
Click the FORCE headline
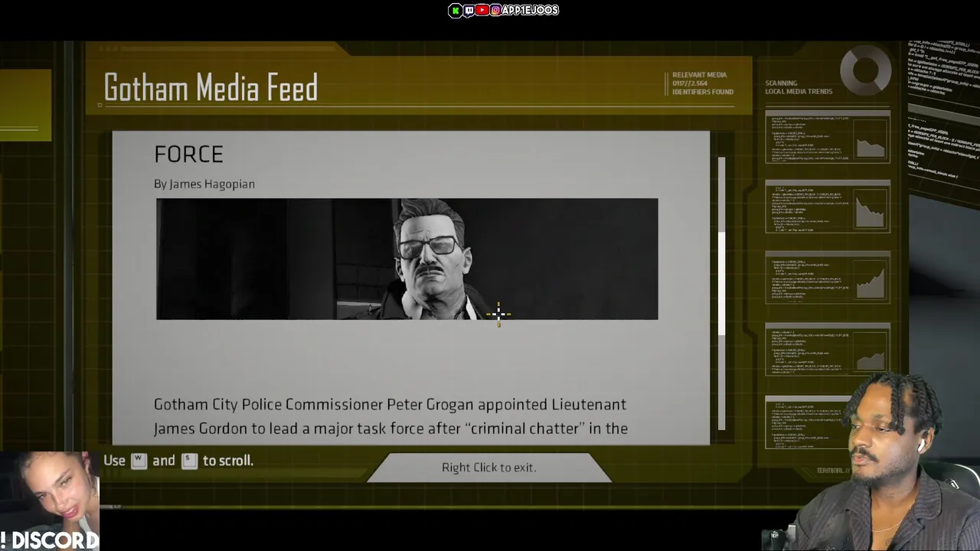(188, 154)
